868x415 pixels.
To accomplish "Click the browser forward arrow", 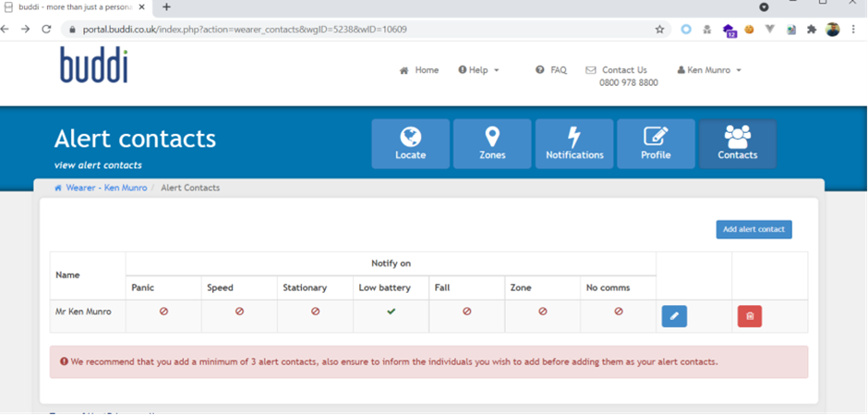I will pyautogui.click(x=26, y=30).
